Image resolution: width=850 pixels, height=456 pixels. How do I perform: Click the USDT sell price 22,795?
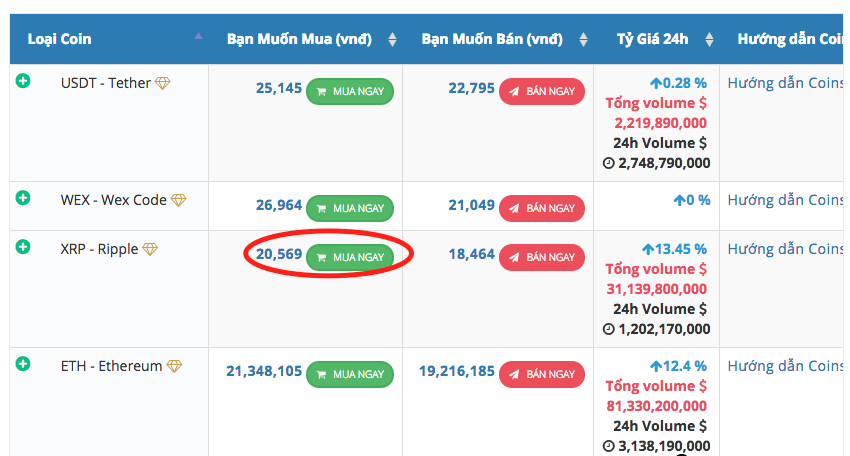tap(472, 88)
